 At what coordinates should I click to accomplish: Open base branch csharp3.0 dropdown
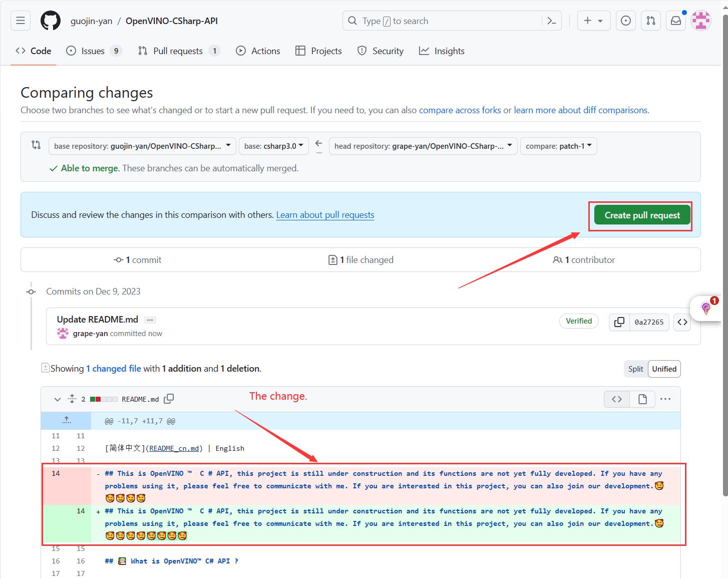pyautogui.click(x=274, y=146)
